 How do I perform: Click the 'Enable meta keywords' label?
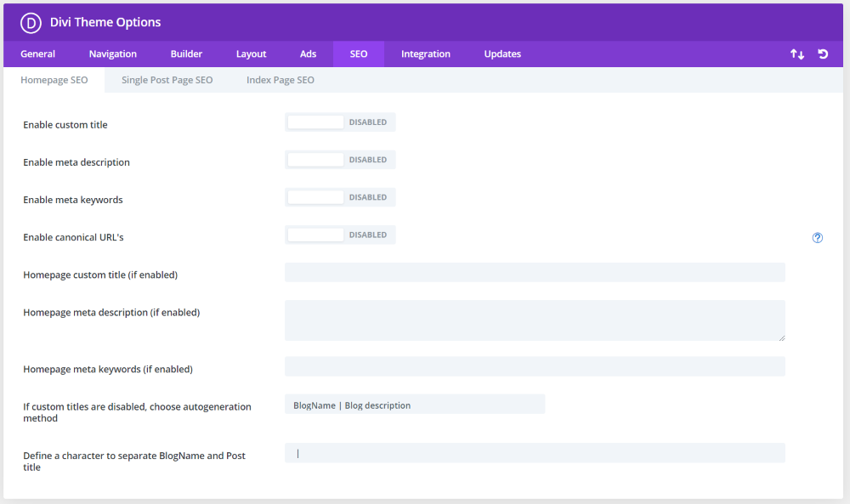click(73, 200)
